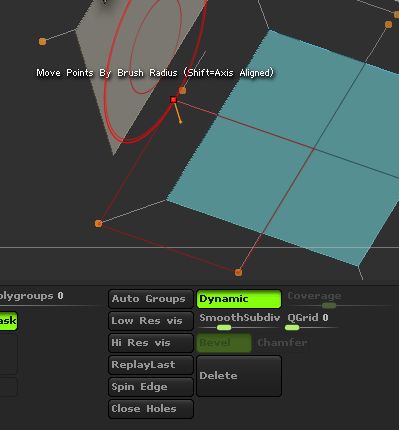Adjust the SmoothSubdiv slider handle

224,328
